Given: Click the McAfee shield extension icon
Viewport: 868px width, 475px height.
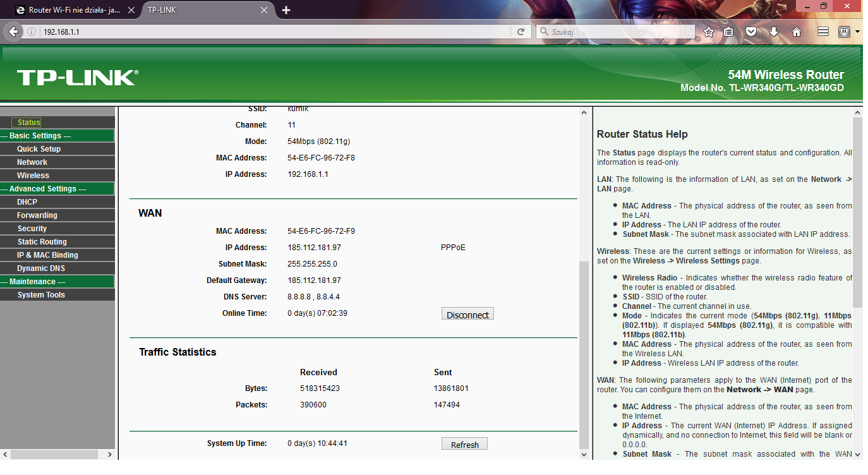Looking at the screenshot, I should (x=844, y=32).
